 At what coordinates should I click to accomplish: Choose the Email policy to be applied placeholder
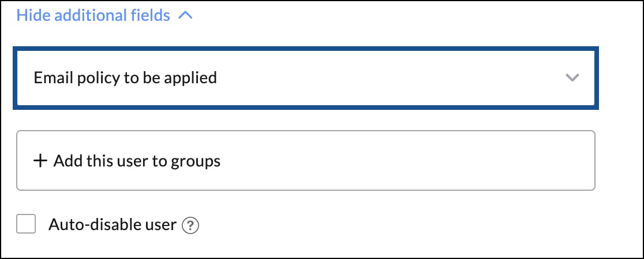tap(125, 78)
